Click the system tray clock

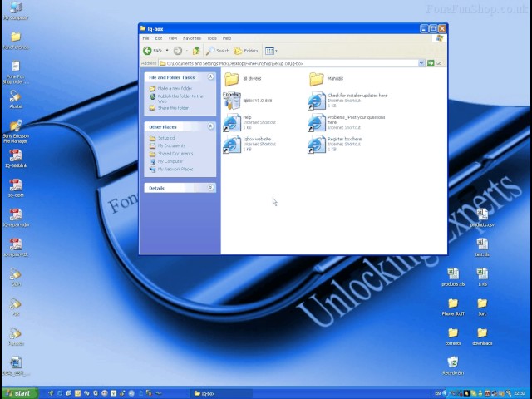click(519, 393)
